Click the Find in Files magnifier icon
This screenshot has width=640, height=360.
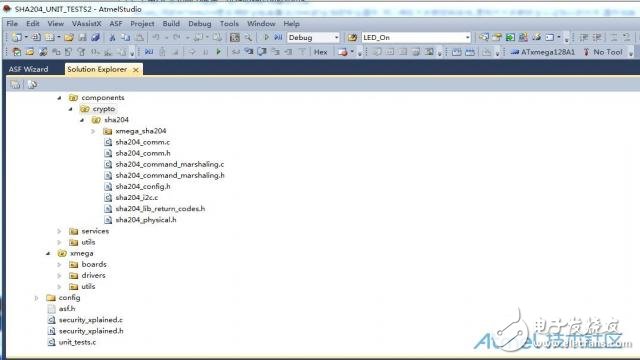tap(248, 38)
